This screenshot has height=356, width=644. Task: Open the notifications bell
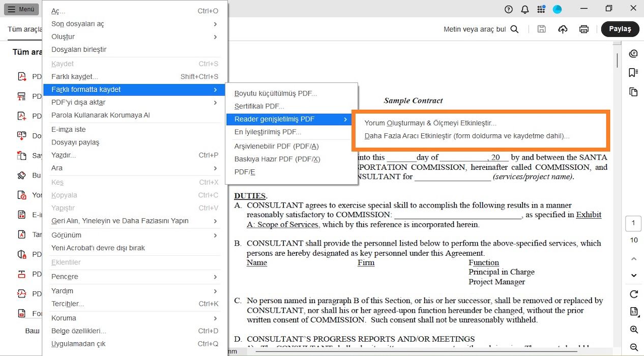click(525, 9)
